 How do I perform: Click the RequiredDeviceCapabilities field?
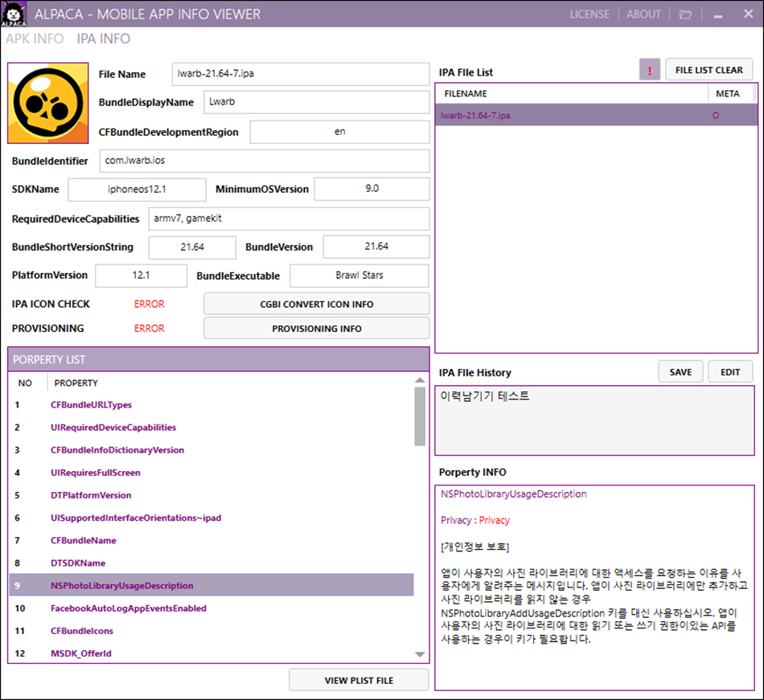[289, 219]
